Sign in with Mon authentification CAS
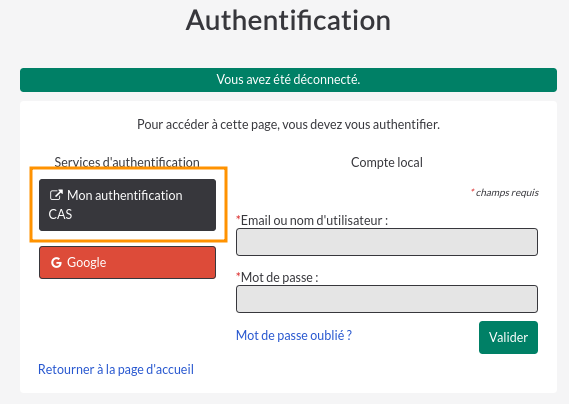The width and height of the screenshot is (569, 404). 127,205
